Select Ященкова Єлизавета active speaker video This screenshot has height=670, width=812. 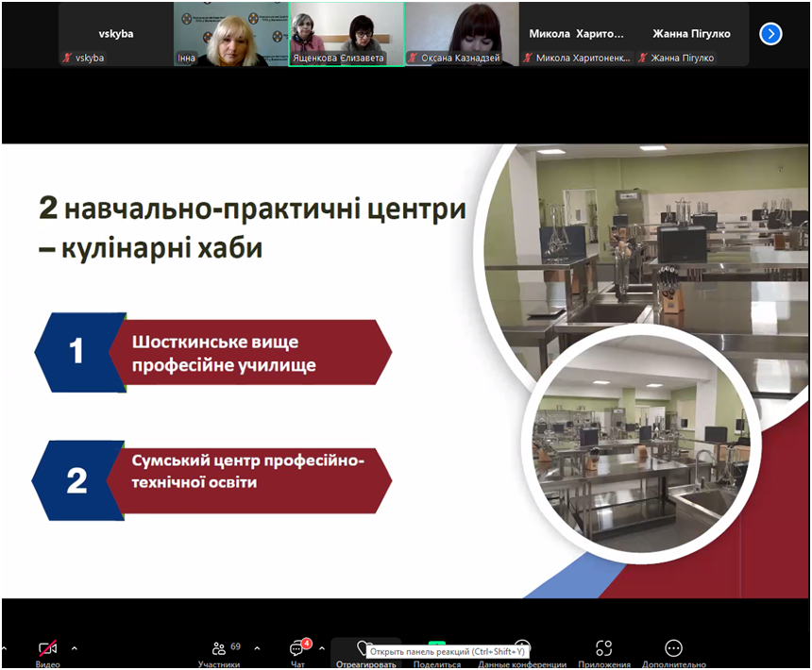click(x=347, y=34)
